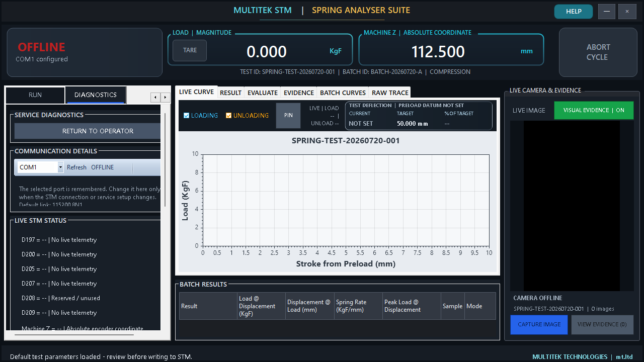Image resolution: width=644 pixels, height=362 pixels.
Task: Click the Sample column header
Action: click(452, 306)
